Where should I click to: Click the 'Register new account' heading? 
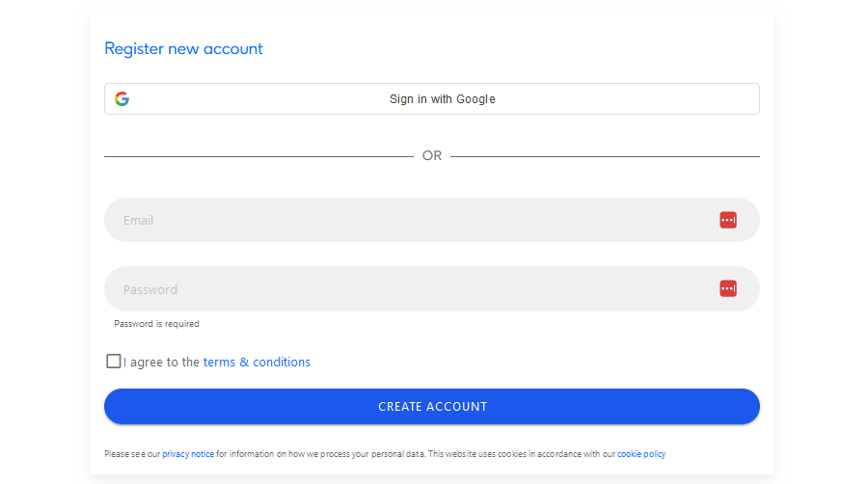pos(184,48)
